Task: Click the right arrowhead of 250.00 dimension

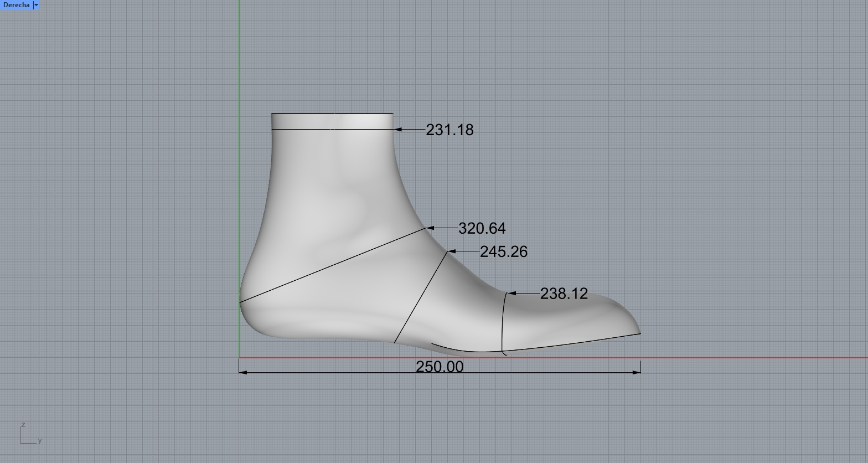Action: click(637, 372)
